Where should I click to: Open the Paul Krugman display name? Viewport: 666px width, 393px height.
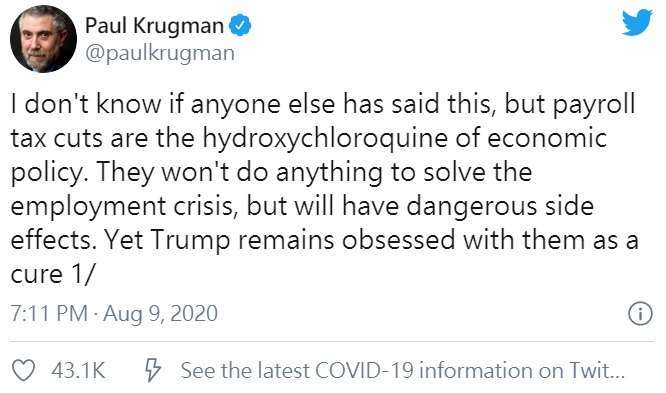point(154,25)
